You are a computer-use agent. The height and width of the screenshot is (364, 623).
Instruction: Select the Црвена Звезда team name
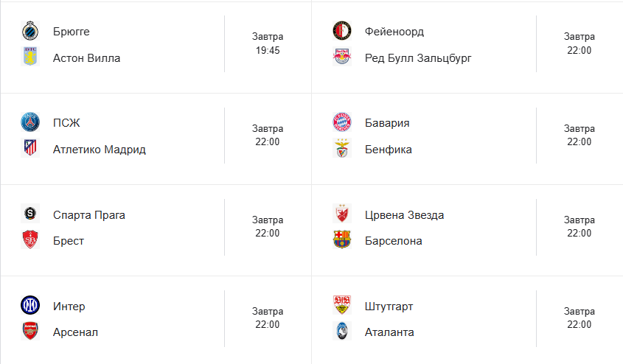(404, 215)
